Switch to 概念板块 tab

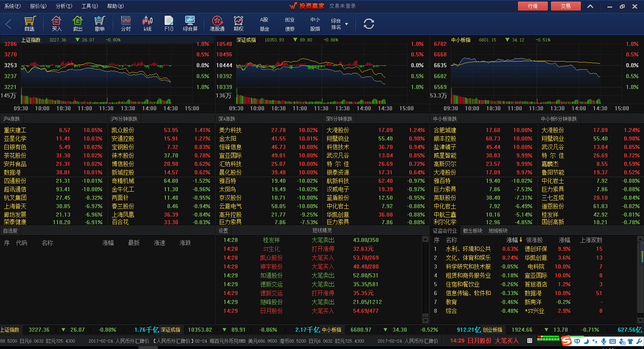click(x=473, y=231)
